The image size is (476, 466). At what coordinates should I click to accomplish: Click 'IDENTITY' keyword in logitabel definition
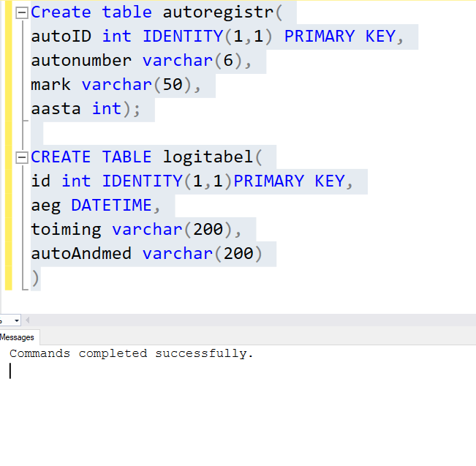click(142, 181)
